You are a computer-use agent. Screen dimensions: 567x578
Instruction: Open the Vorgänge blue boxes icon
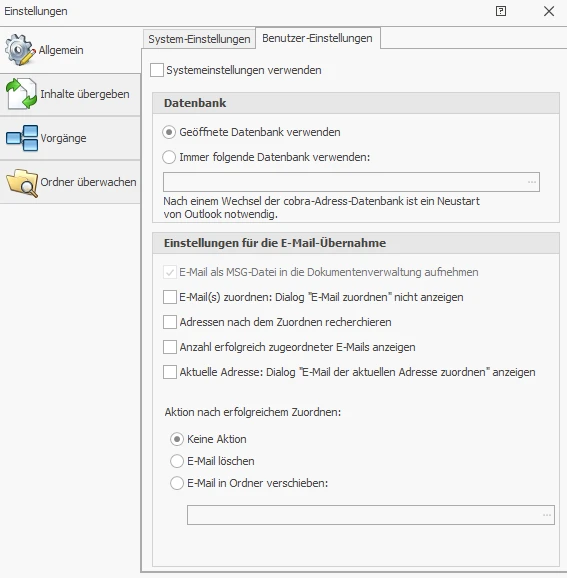pos(22,138)
